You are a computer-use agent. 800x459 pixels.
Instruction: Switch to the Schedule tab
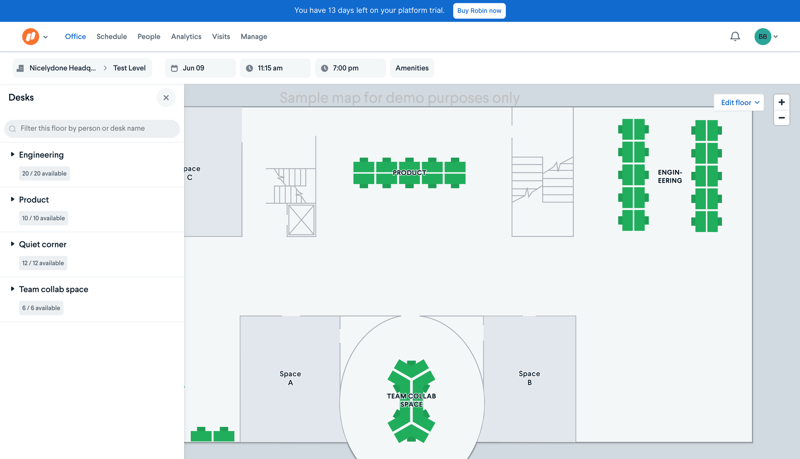pos(111,37)
